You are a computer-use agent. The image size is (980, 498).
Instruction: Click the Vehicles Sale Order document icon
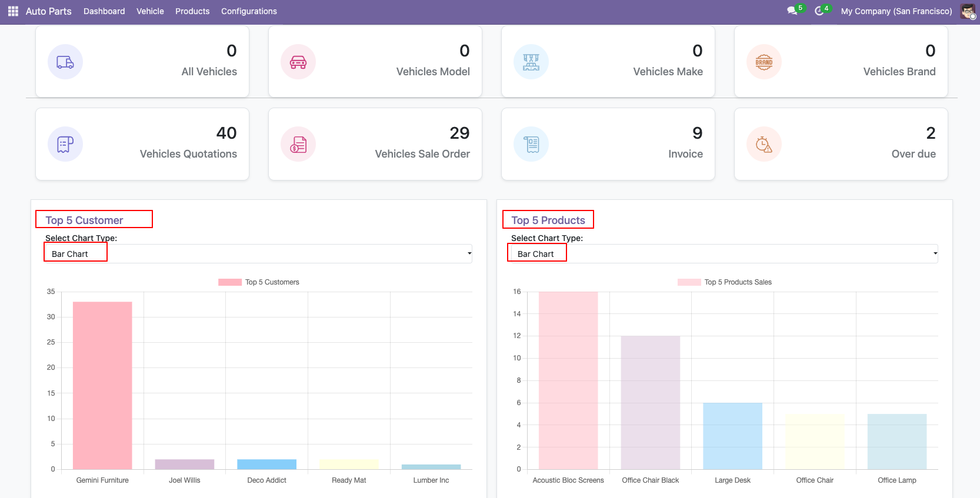[298, 145]
